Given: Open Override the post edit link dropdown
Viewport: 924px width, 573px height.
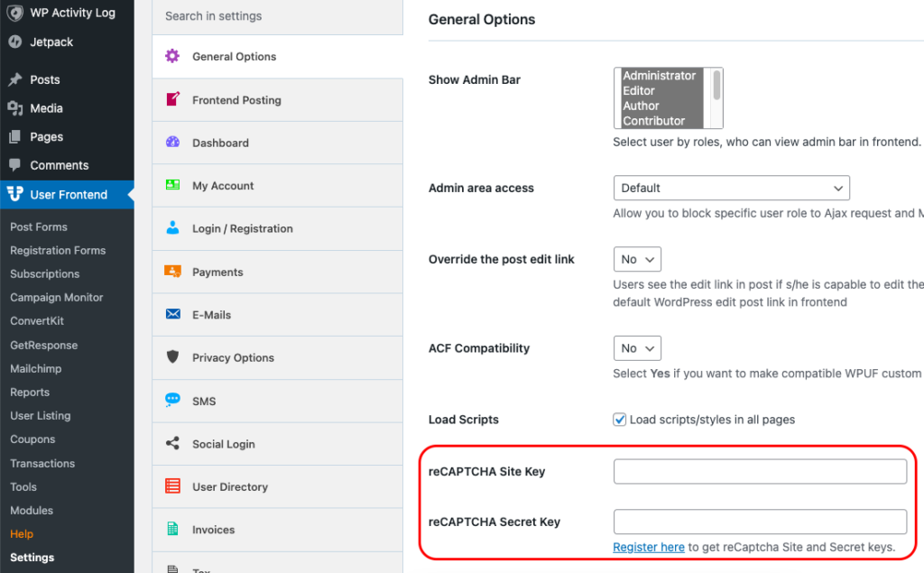Looking at the screenshot, I should (637, 259).
